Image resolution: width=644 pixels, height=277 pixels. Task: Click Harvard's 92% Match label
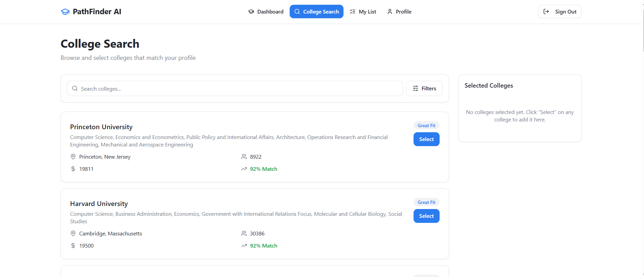point(264,246)
